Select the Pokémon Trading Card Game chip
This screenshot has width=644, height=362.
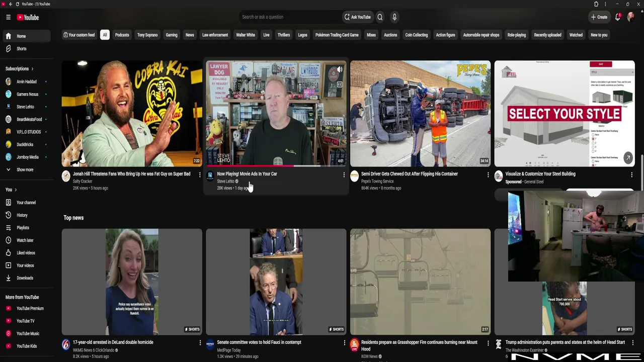337,35
